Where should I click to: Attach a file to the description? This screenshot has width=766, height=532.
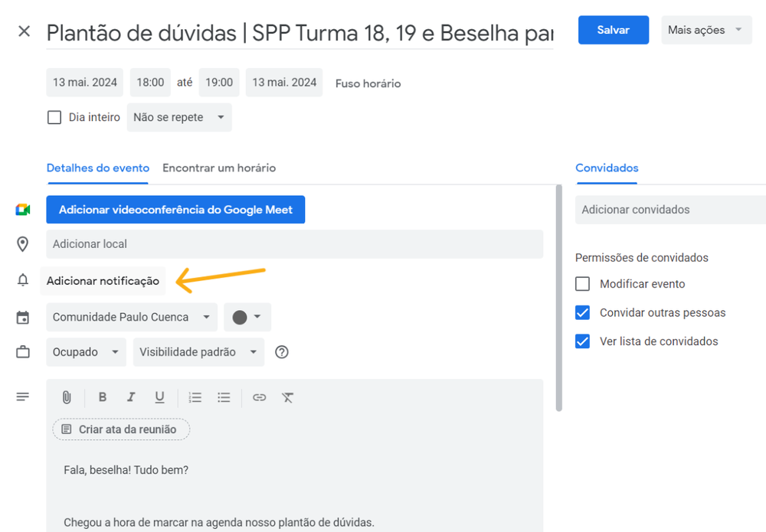pos(66,397)
